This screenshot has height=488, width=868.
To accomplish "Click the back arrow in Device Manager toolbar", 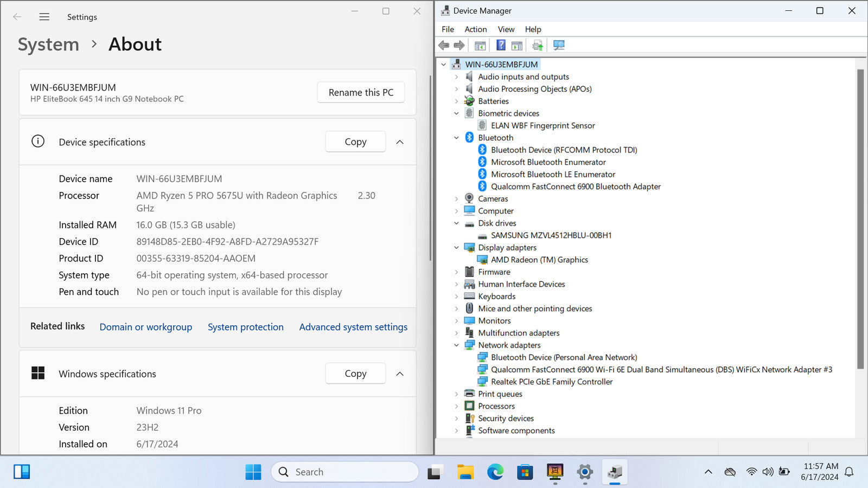I will tap(444, 45).
